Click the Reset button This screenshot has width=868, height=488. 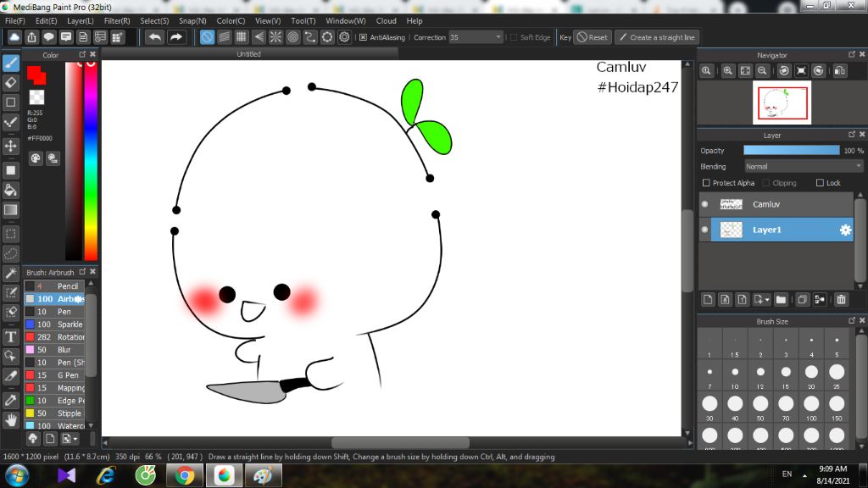593,37
